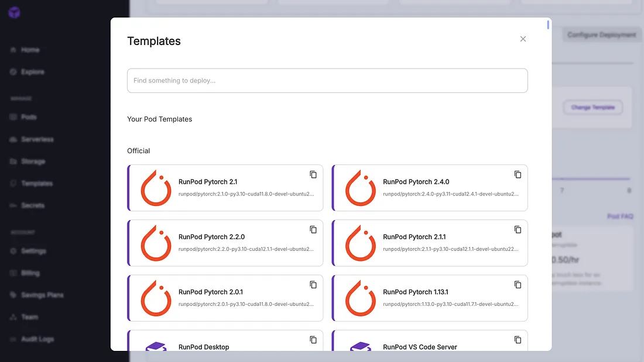Click the runpod/pytorch:2.4.0 image path text
The width and height of the screenshot is (644, 362).
click(x=451, y=194)
